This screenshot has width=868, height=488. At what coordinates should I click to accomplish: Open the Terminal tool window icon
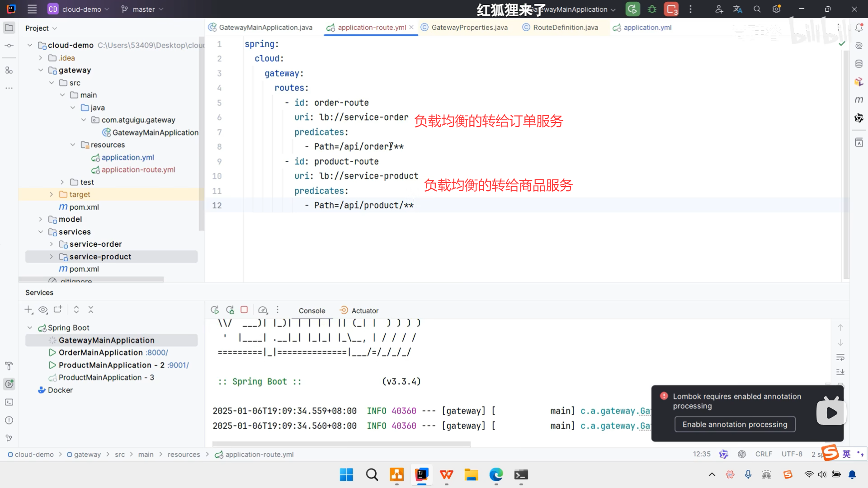pyautogui.click(x=9, y=402)
